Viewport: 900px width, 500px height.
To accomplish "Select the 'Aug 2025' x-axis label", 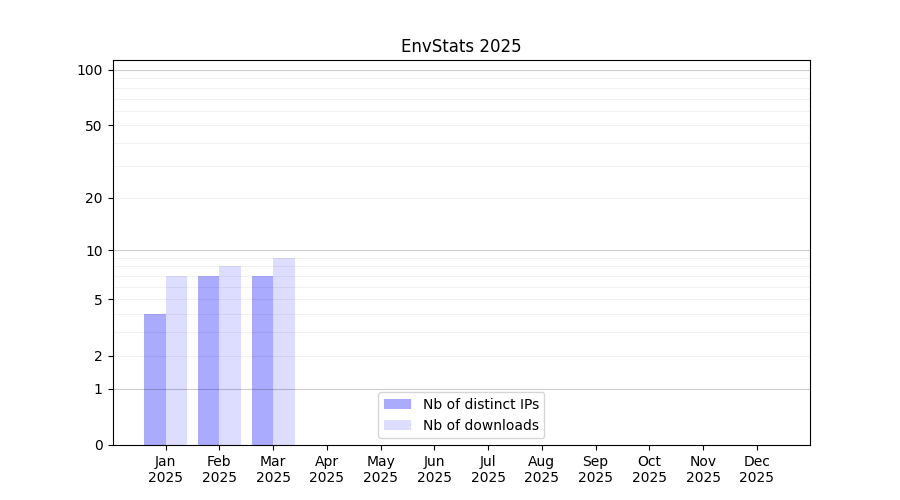I will click(x=541, y=469).
